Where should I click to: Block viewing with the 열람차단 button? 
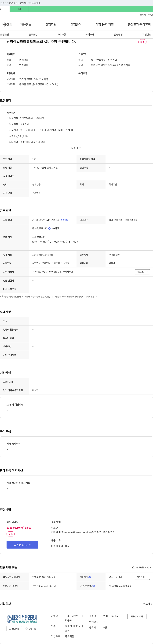(x=31, y=628)
